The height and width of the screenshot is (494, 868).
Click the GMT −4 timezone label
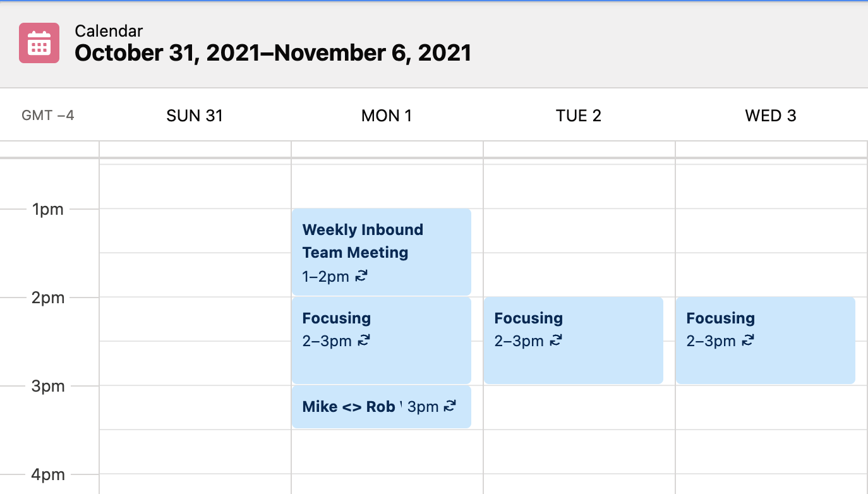point(48,116)
